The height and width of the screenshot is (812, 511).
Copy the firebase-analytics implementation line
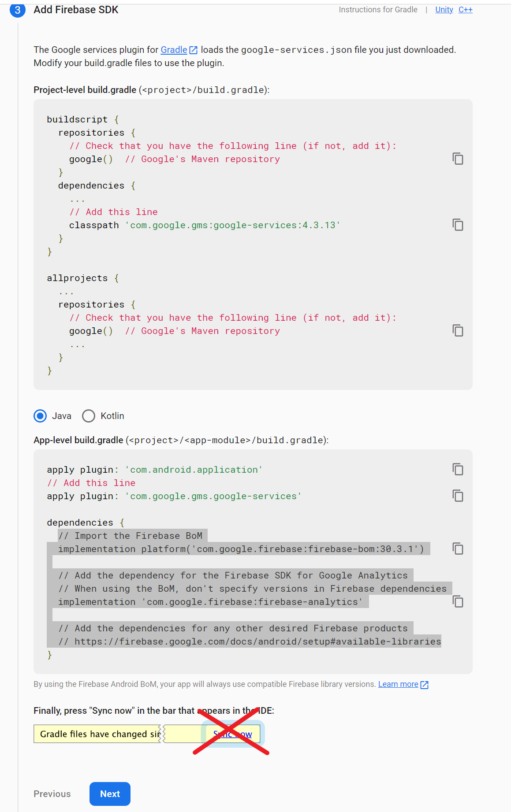click(x=458, y=601)
